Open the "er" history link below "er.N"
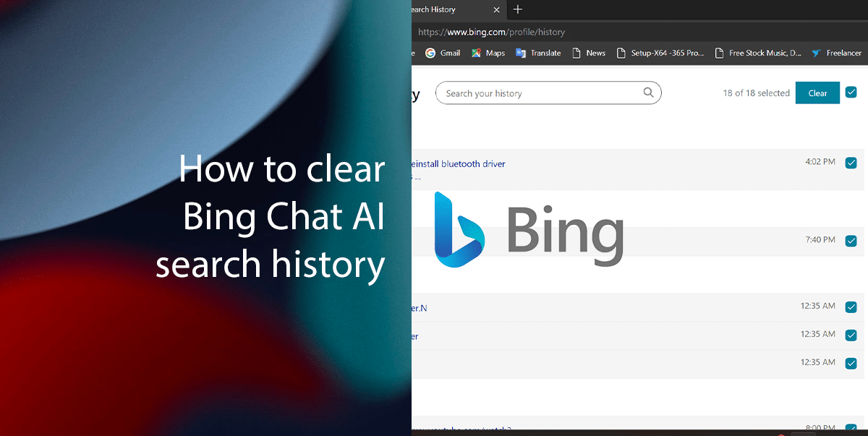The height and width of the screenshot is (436, 868). click(415, 336)
